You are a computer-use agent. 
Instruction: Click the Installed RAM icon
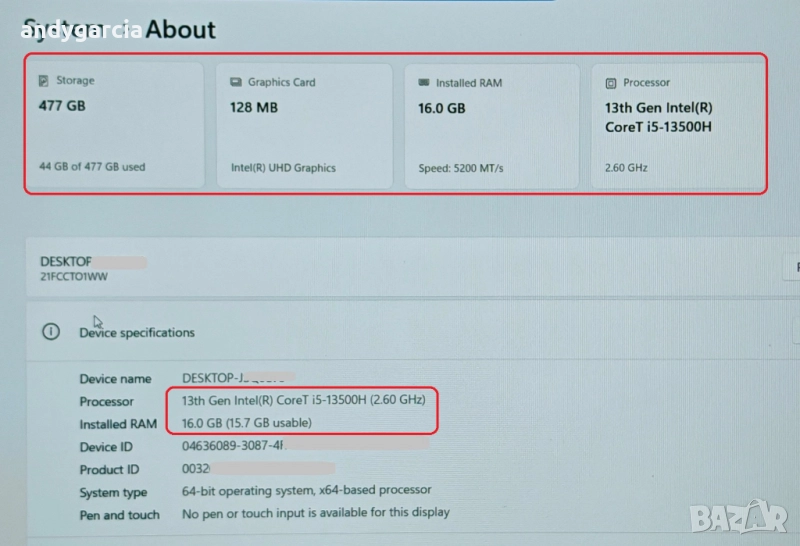(x=424, y=83)
